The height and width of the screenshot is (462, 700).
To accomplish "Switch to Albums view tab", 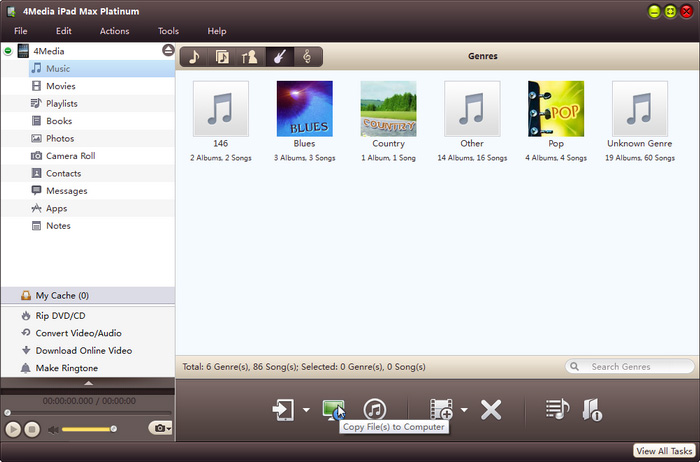I will (222, 57).
